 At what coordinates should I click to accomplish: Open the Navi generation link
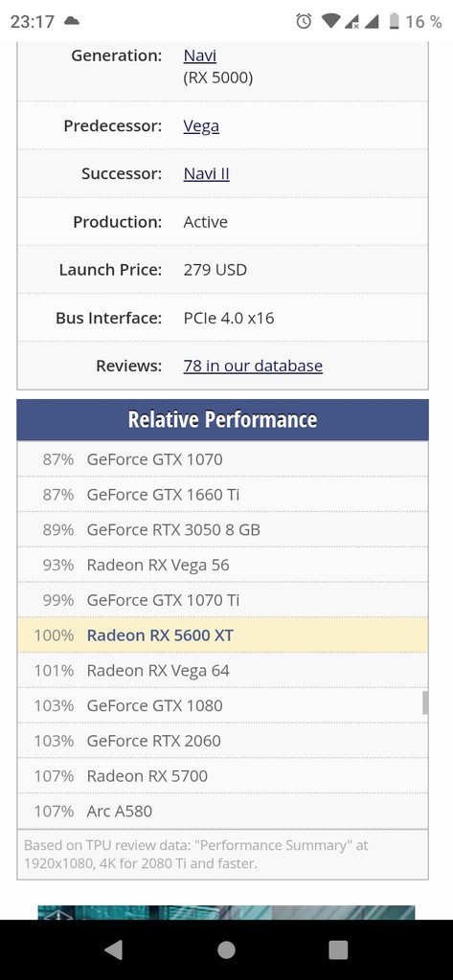point(199,56)
